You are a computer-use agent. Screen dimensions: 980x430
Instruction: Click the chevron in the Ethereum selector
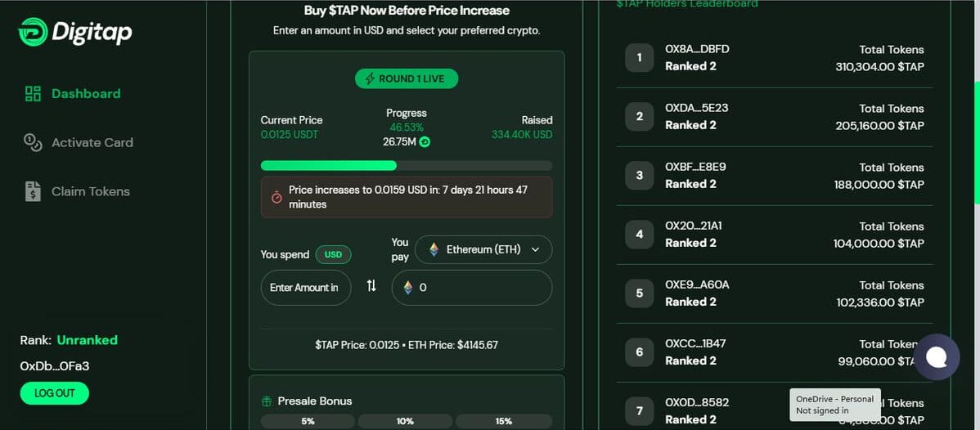pos(535,249)
